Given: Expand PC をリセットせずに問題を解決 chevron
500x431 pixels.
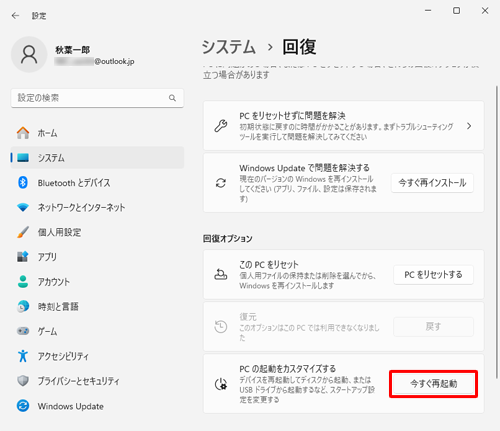Looking at the screenshot, I should click(469, 126).
